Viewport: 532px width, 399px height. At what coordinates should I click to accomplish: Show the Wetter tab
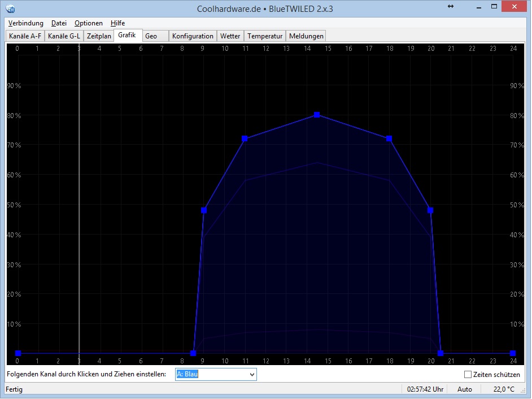tap(230, 36)
